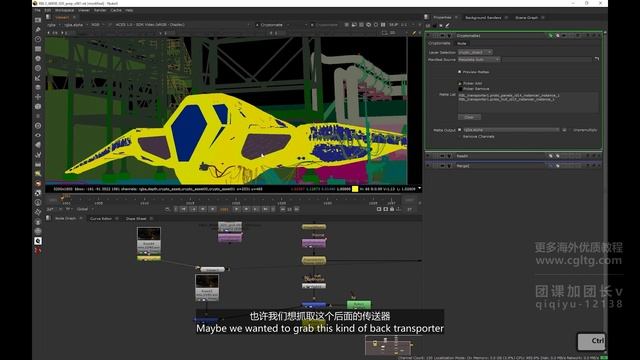
Task: Click the pencil icon in Properties toolbar
Action: click(x=447, y=25)
